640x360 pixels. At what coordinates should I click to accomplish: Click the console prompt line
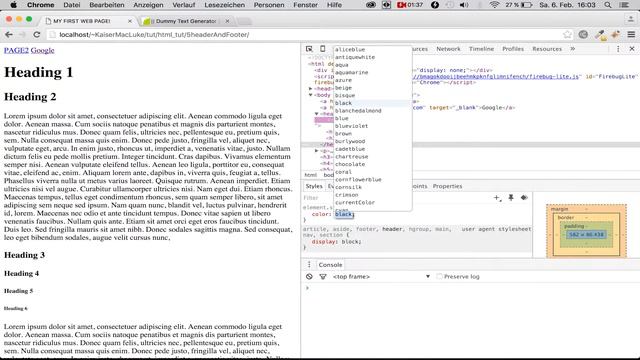469,288
